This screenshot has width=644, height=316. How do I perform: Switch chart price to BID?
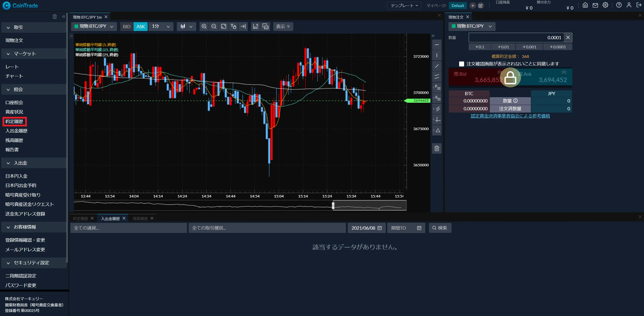click(x=127, y=26)
